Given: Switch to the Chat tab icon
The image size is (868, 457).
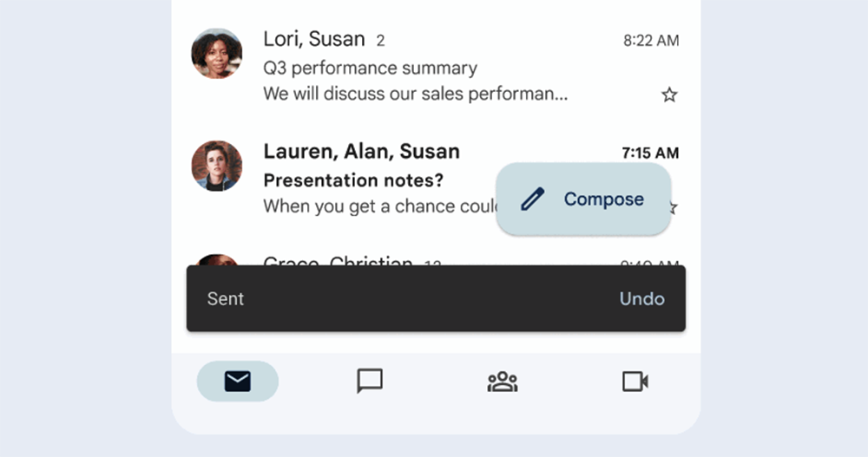Looking at the screenshot, I should (x=370, y=382).
